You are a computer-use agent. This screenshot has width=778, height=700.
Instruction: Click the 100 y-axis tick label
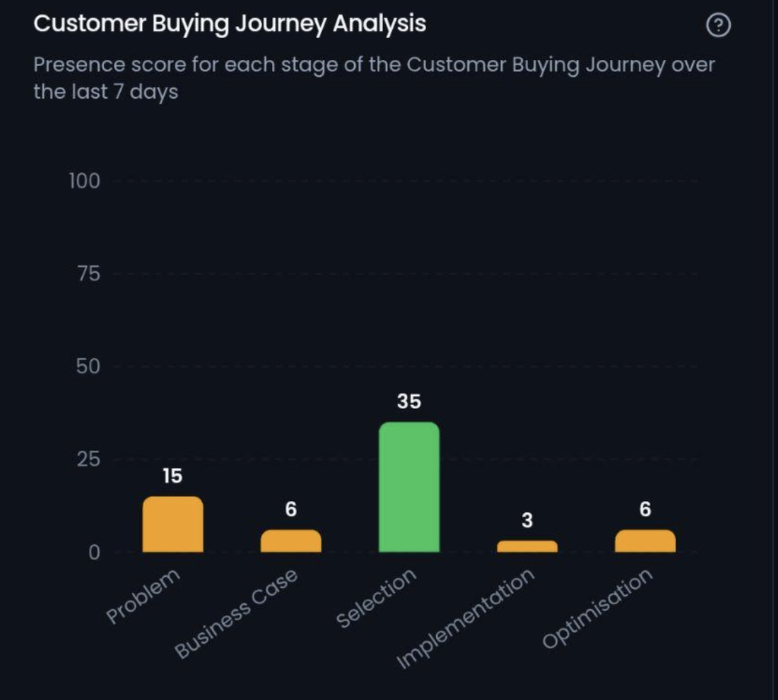coord(84,181)
